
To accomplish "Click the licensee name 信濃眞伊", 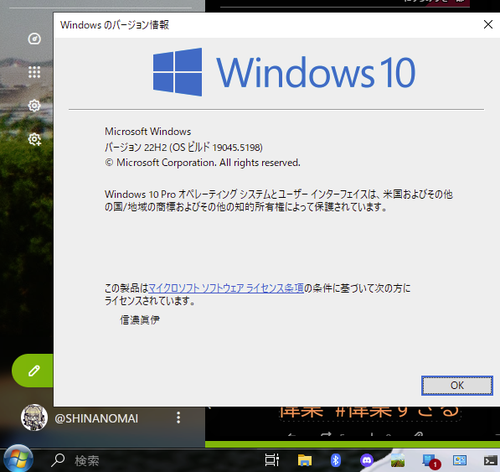I will (140, 320).
